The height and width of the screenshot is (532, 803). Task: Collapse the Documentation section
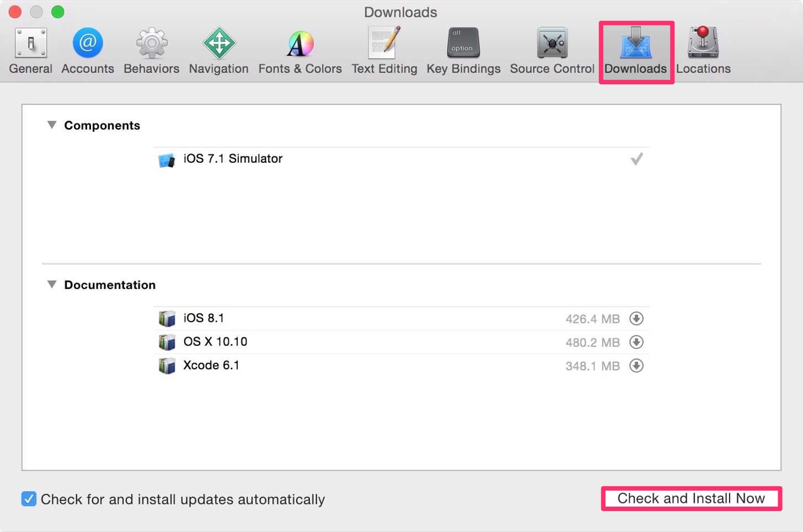point(52,284)
